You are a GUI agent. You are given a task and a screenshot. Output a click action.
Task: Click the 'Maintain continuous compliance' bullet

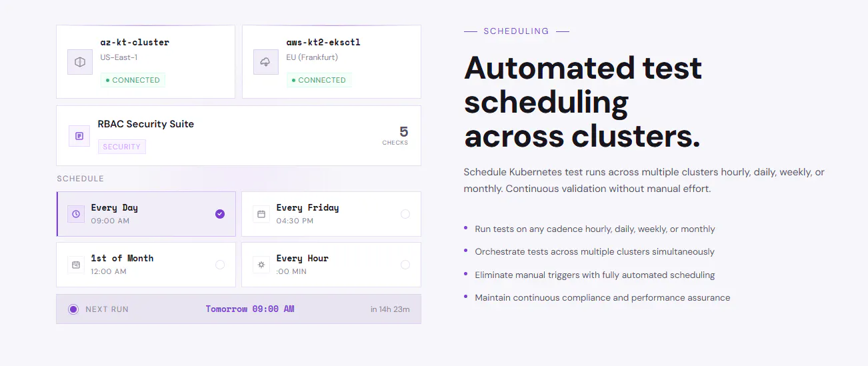603,298
